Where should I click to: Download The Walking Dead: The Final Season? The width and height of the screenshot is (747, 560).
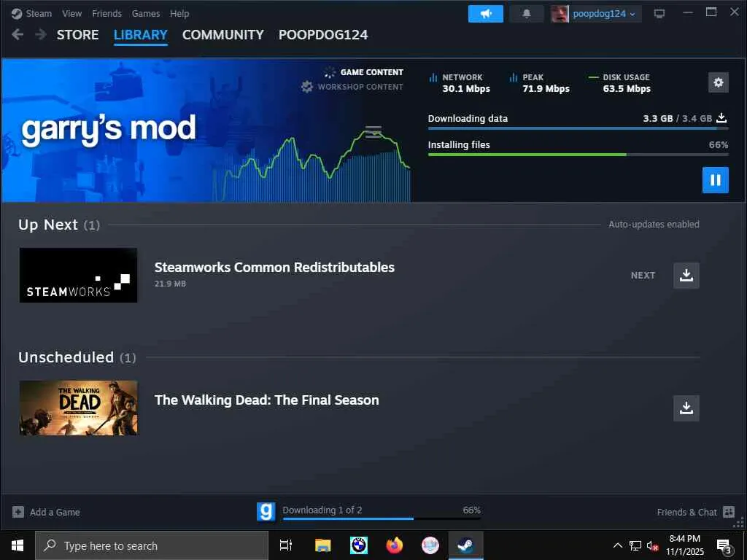pos(686,408)
